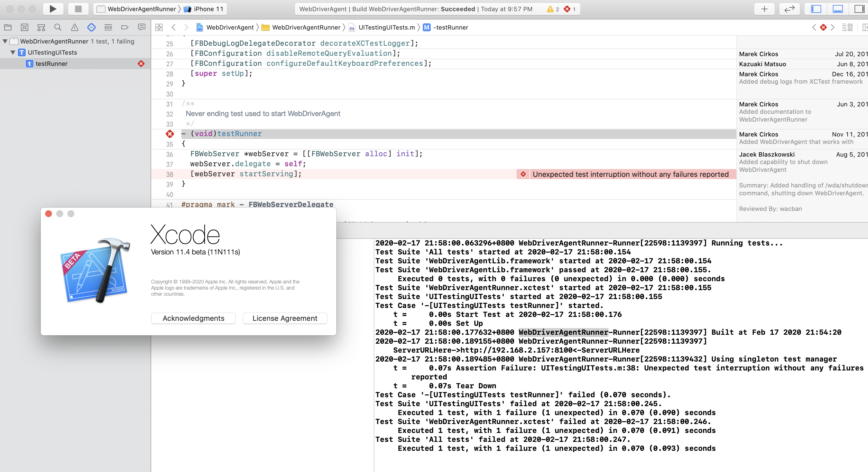The width and height of the screenshot is (868, 472).
Task: Toggle code review with the arrows button
Action: click(x=789, y=9)
